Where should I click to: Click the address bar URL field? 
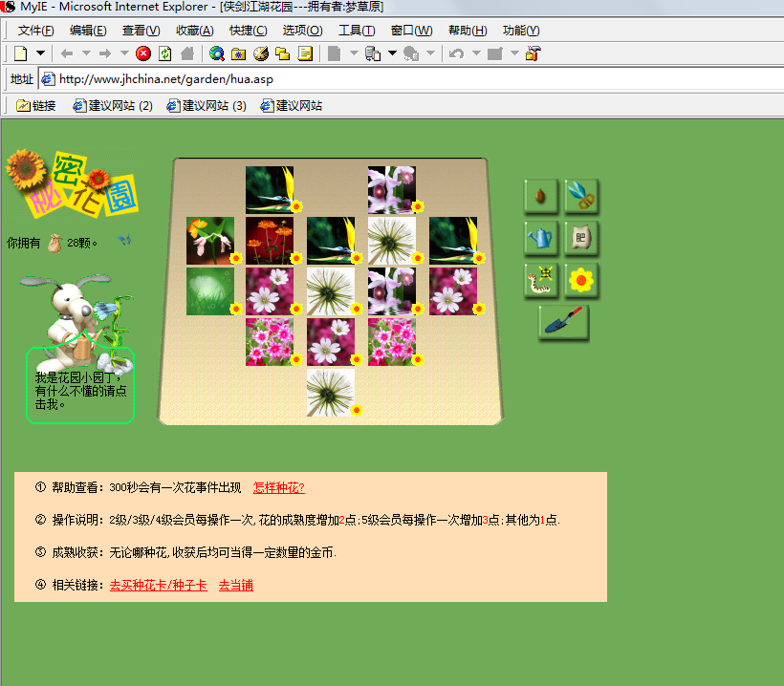click(x=410, y=79)
